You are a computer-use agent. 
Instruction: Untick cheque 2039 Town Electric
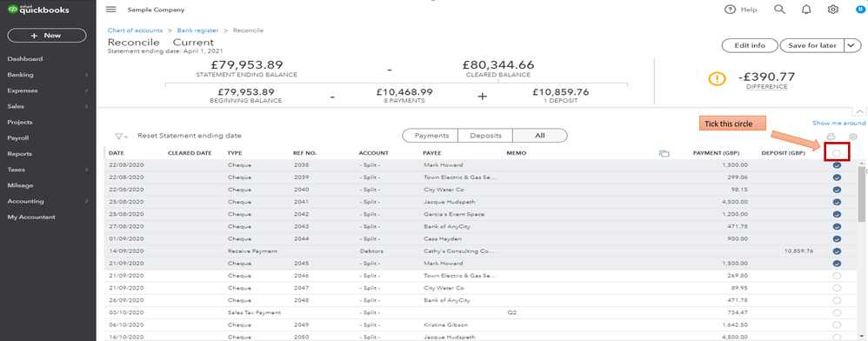(x=837, y=177)
